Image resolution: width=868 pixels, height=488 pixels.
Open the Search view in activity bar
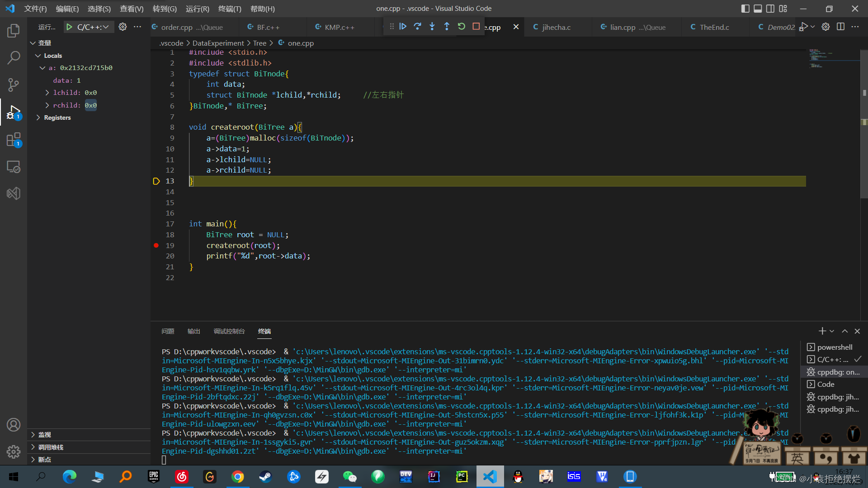coord(14,57)
